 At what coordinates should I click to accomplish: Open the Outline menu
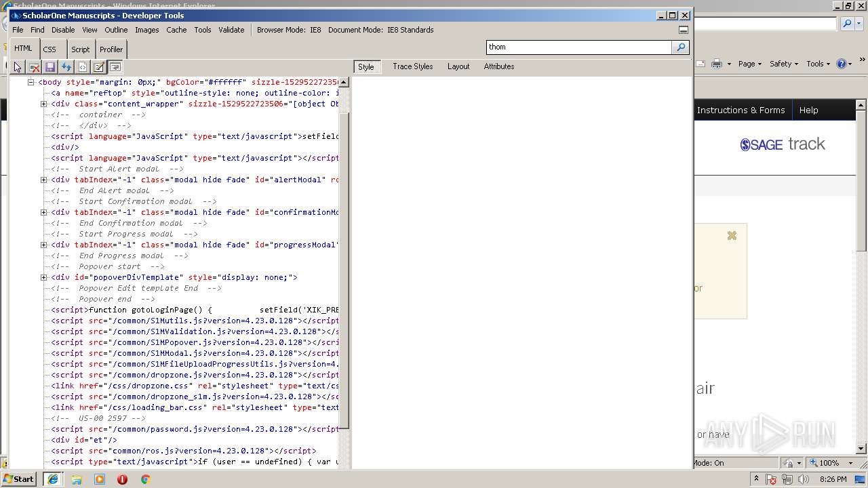tap(116, 30)
